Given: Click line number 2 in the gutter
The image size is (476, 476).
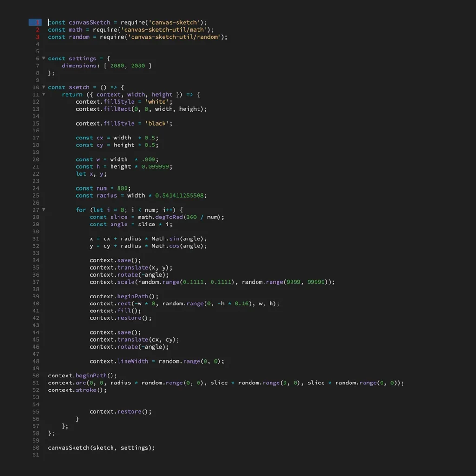Looking at the screenshot, I should pyautogui.click(x=37, y=30).
